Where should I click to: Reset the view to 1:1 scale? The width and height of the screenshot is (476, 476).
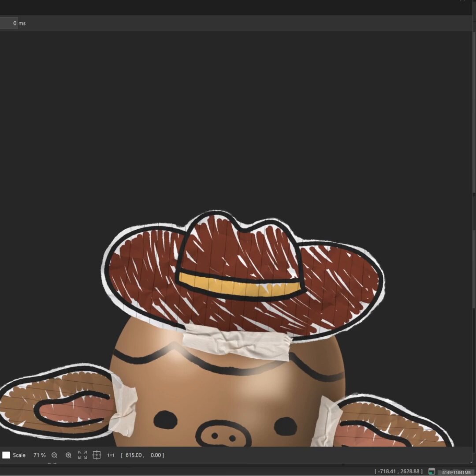(x=111, y=455)
